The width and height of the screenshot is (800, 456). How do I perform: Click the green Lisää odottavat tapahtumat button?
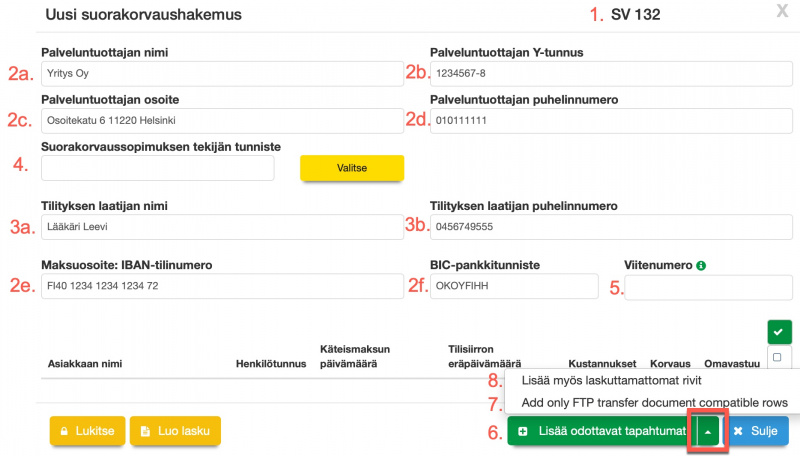click(x=600, y=431)
